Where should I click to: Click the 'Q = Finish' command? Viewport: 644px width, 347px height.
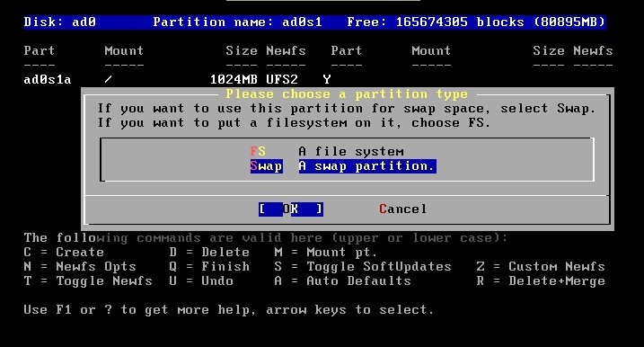pyautogui.click(x=209, y=266)
